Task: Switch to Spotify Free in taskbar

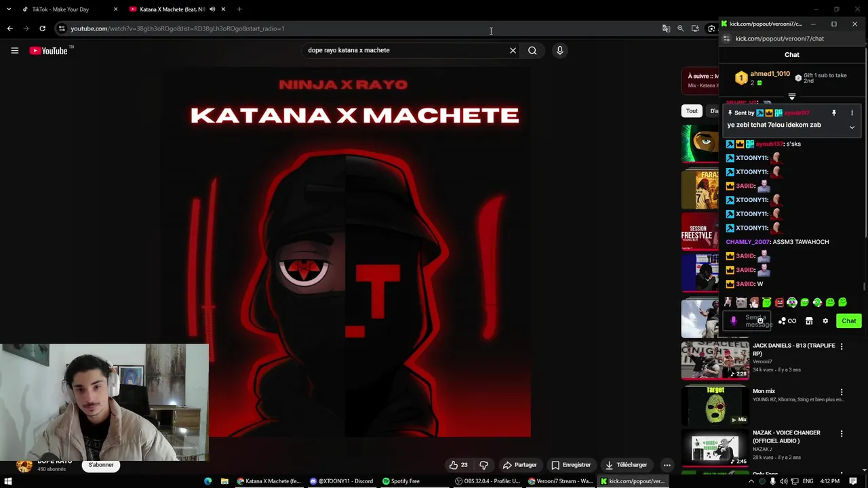Action: pos(401,481)
